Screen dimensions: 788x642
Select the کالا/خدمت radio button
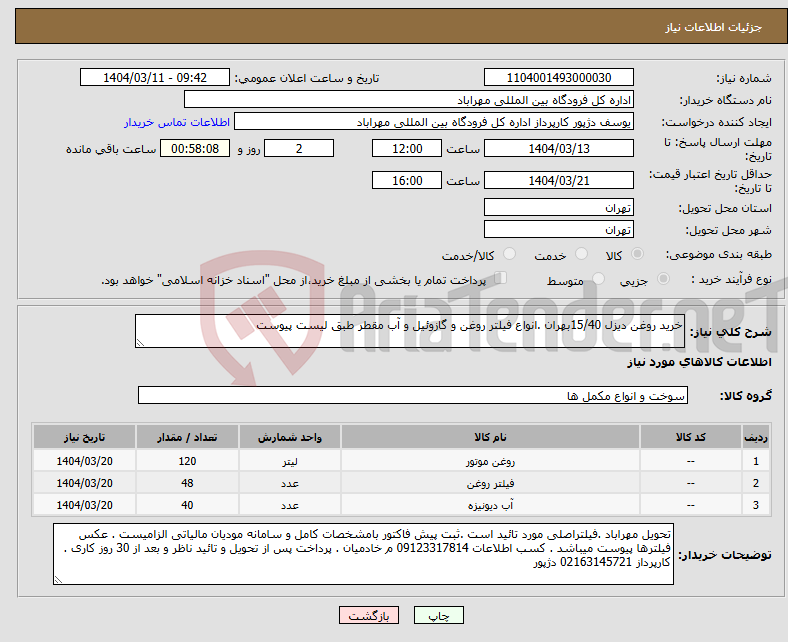[509, 254]
